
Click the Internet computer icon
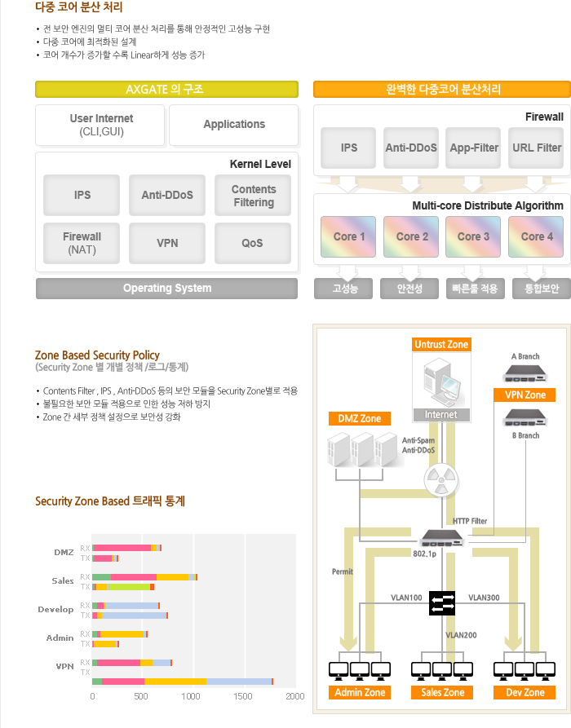441,386
